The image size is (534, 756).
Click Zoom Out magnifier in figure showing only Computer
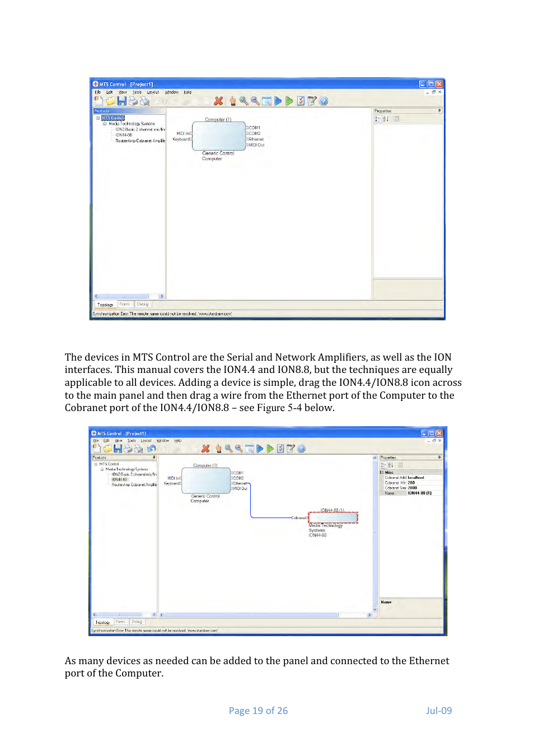[x=255, y=101]
